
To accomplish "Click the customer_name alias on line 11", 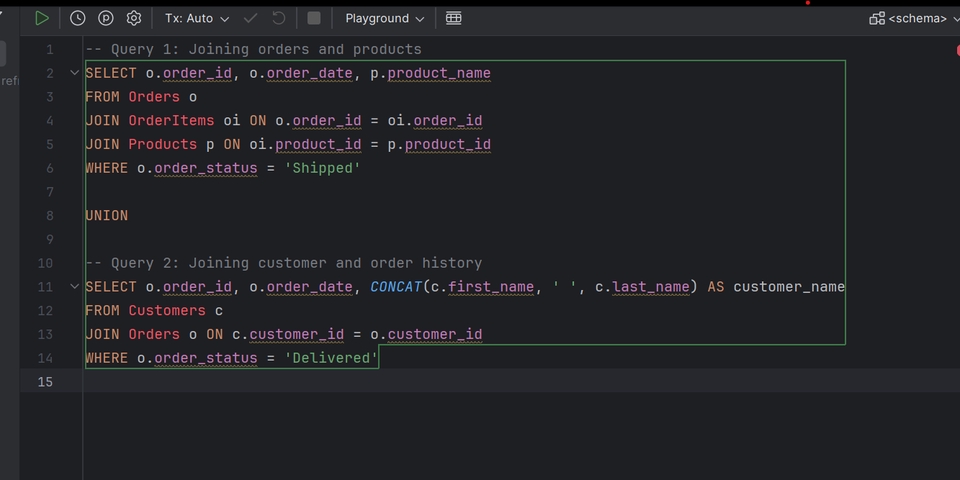I will 789,287.
